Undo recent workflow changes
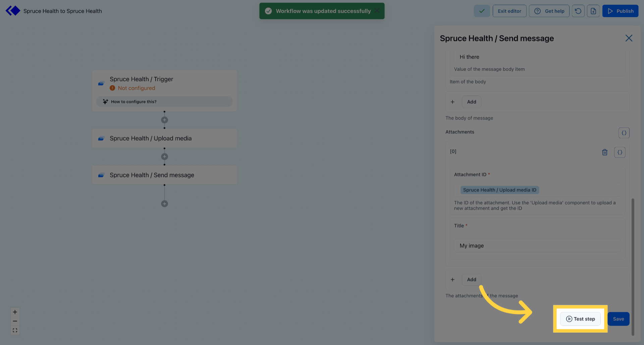Image resolution: width=644 pixels, height=345 pixels. pyautogui.click(x=578, y=11)
